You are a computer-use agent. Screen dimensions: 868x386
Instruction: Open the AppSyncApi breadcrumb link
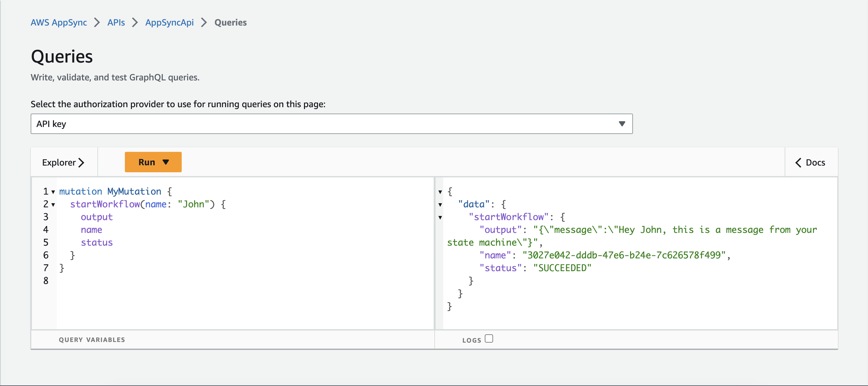170,23
